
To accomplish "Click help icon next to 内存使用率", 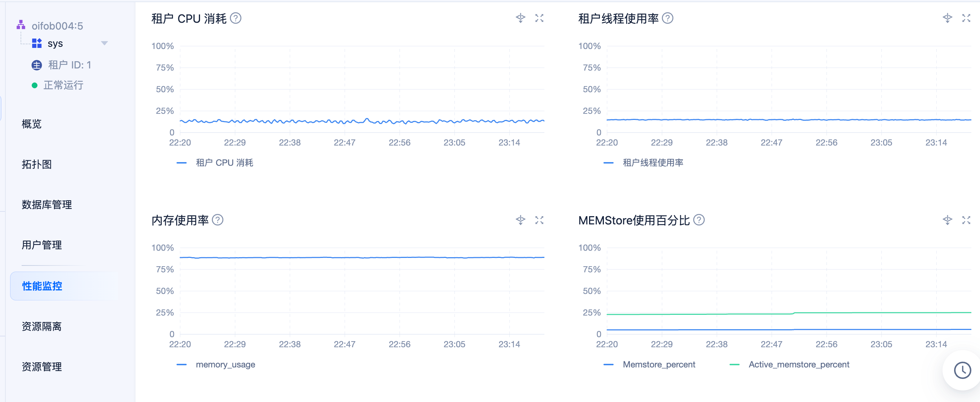I will (218, 220).
